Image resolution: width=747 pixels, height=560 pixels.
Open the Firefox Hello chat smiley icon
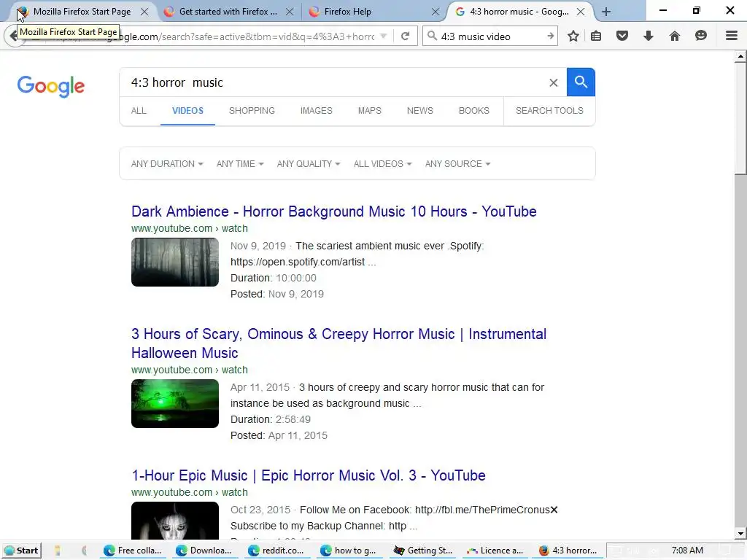pos(701,36)
